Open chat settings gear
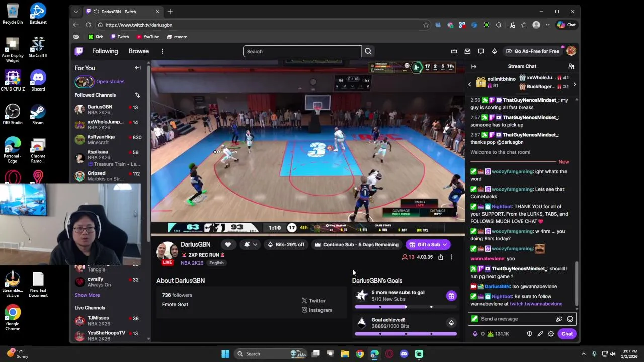 click(551, 334)
